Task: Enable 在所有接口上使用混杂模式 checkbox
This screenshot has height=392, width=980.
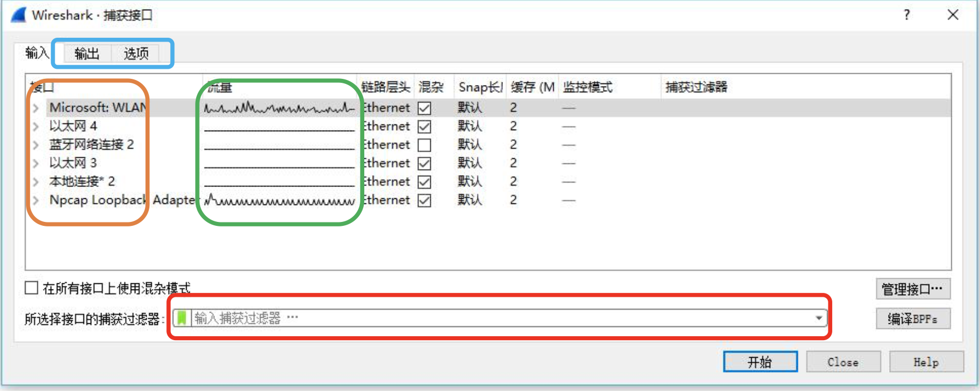Action: (32, 288)
